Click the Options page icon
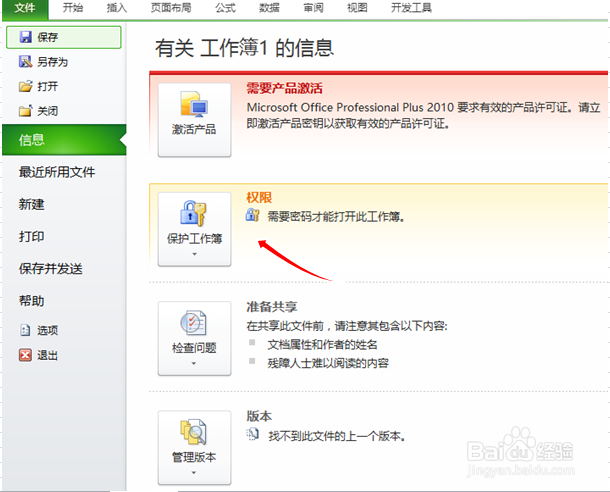The image size is (610, 492). pos(25,330)
